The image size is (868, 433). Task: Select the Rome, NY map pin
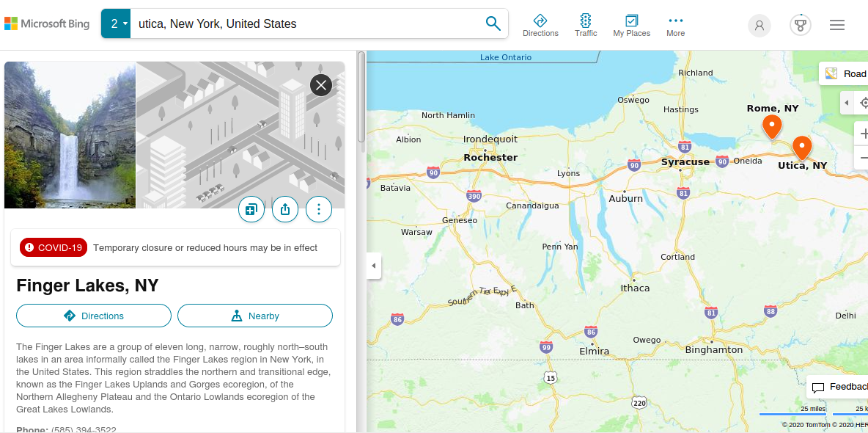click(x=772, y=127)
